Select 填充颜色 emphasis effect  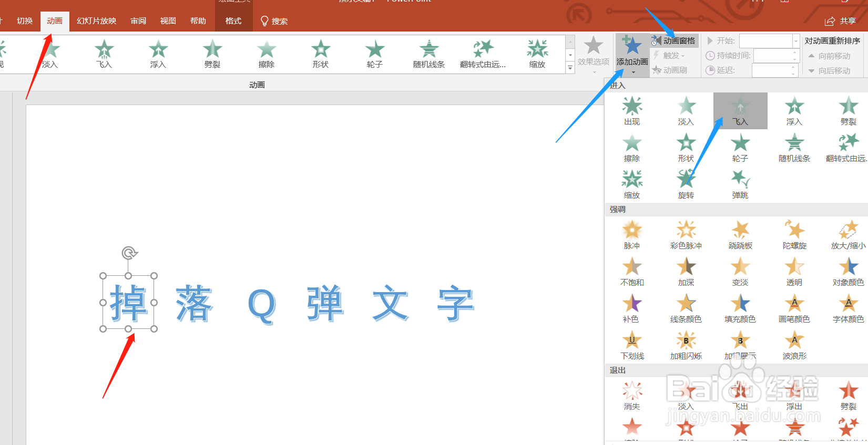click(x=740, y=308)
